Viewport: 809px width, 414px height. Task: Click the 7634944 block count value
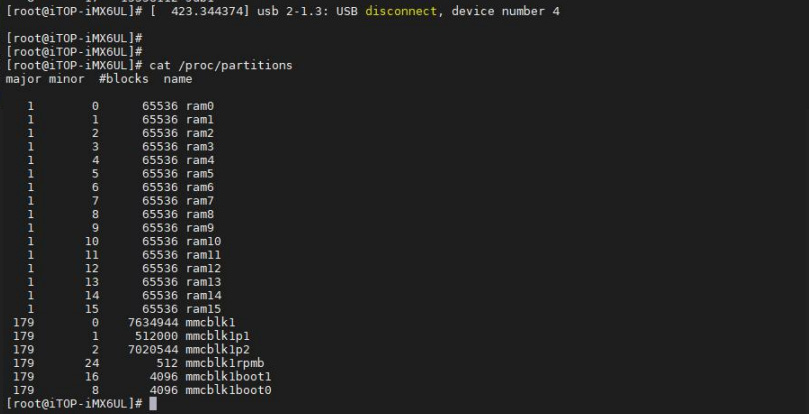pyautogui.click(x=153, y=323)
